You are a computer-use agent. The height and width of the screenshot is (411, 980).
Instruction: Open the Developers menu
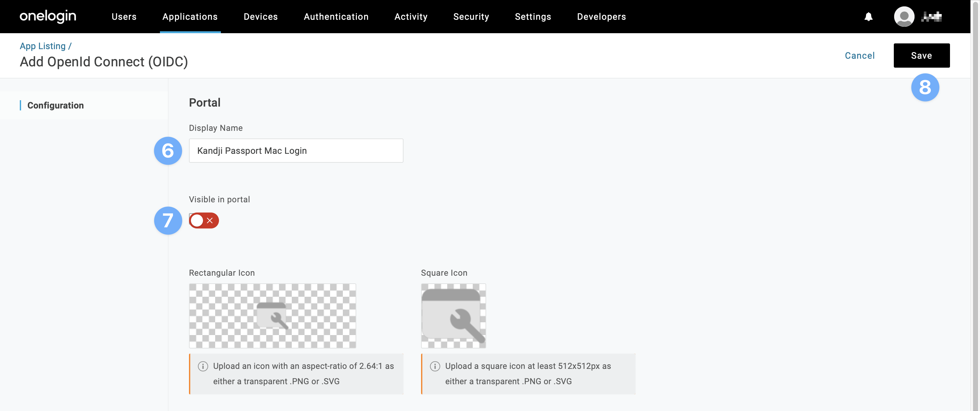point(601,17)
